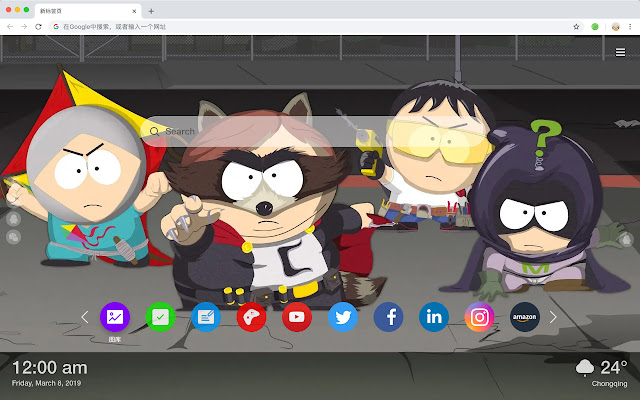640x400 pixels.
Task: Click the WeChat icon on left sidebar
Action: 13,237
